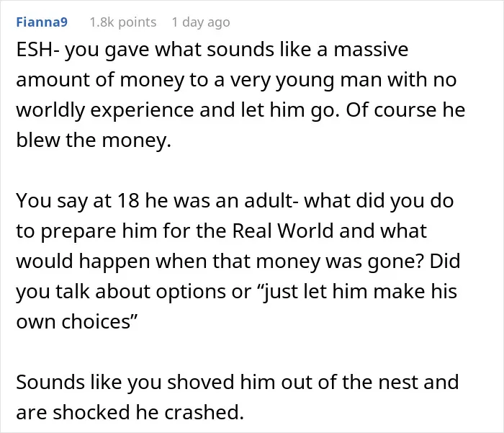Click the paragraph starting 'Sounds like you shoved'

pyautogui.click(x=238, y=397)
